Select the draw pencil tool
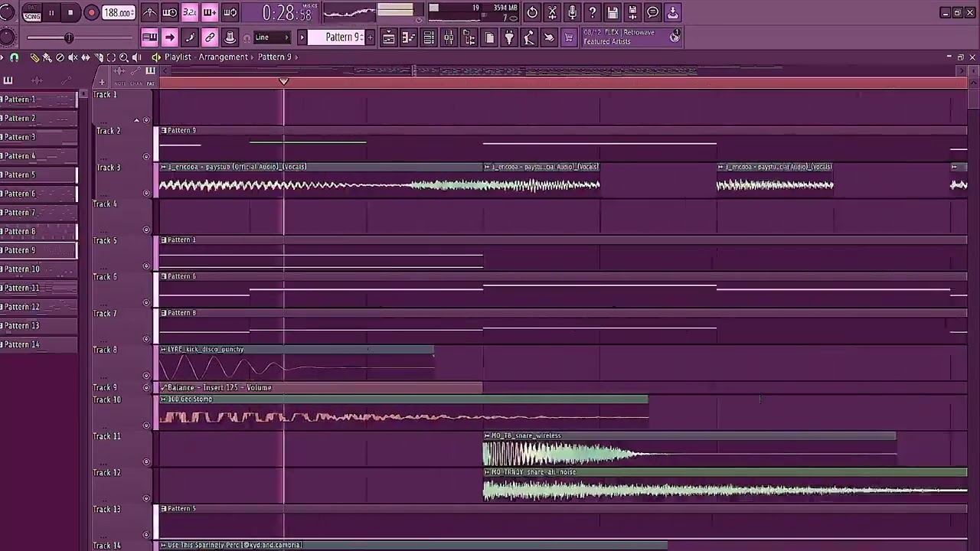Screen dimensions: 980x551 pos(34,57)
